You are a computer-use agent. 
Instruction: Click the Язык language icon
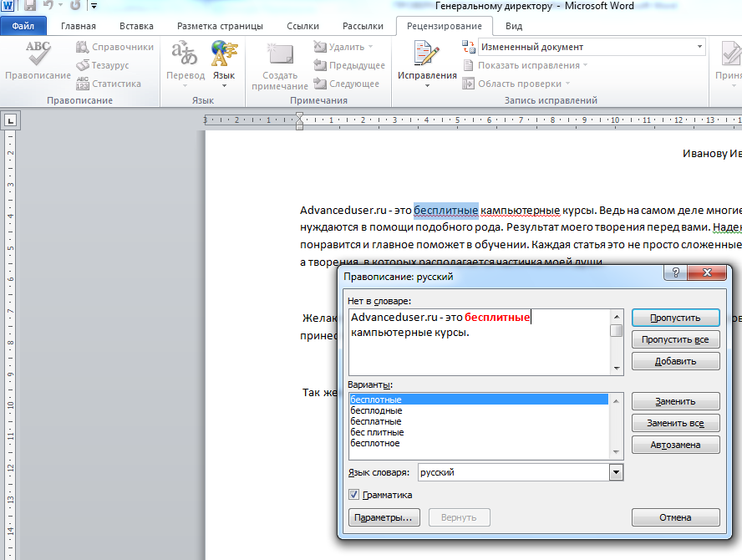[x=224, y=53]
